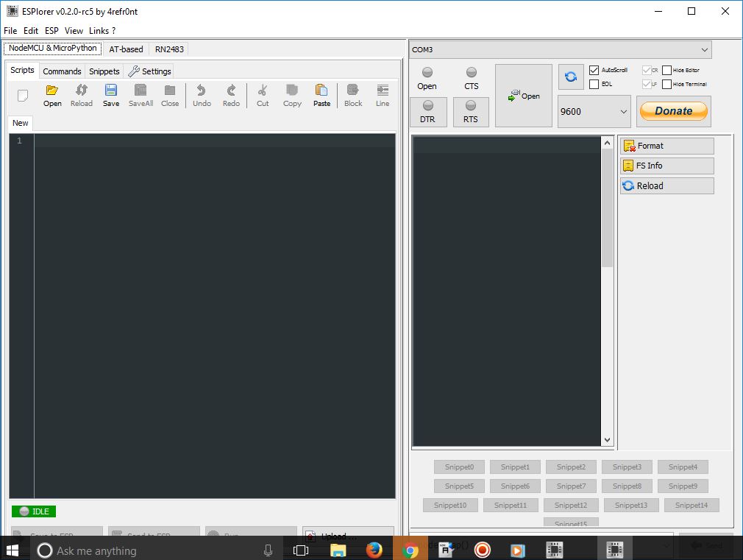
Task: Select the NodeMCU & MicroPython tab
Action: [52, 49]
